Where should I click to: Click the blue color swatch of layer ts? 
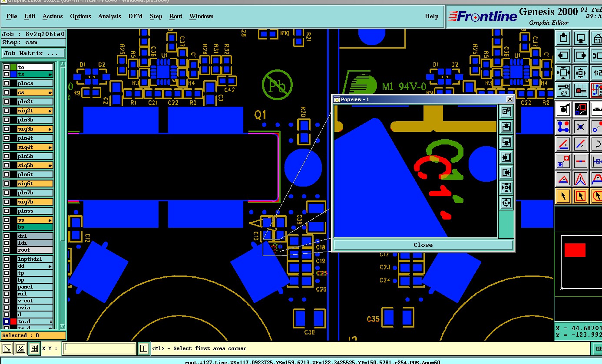click(x=13, y=74)
